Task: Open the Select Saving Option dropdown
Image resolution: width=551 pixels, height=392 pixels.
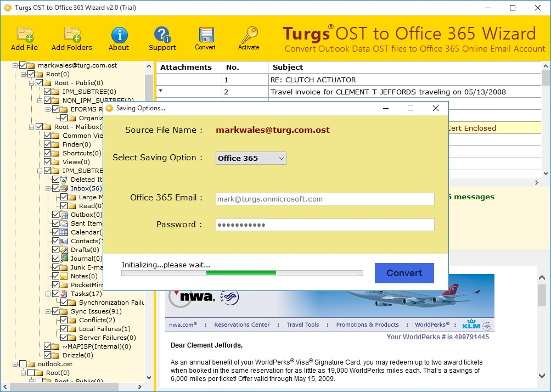Action: (x=251, y=158)
